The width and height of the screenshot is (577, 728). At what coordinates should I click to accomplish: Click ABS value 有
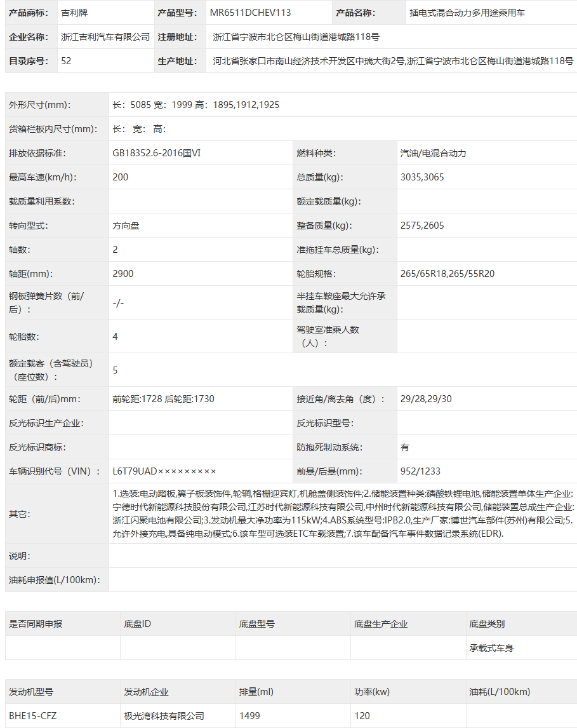405,447
